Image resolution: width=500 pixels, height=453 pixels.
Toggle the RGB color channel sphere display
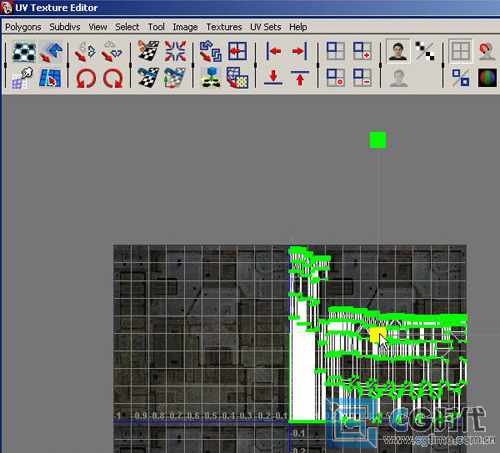[487, 78]
